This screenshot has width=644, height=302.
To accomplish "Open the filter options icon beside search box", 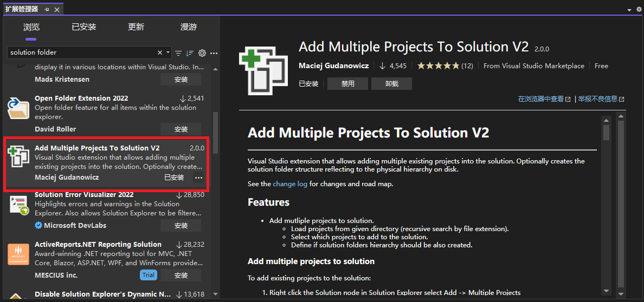I will [178, 53].
